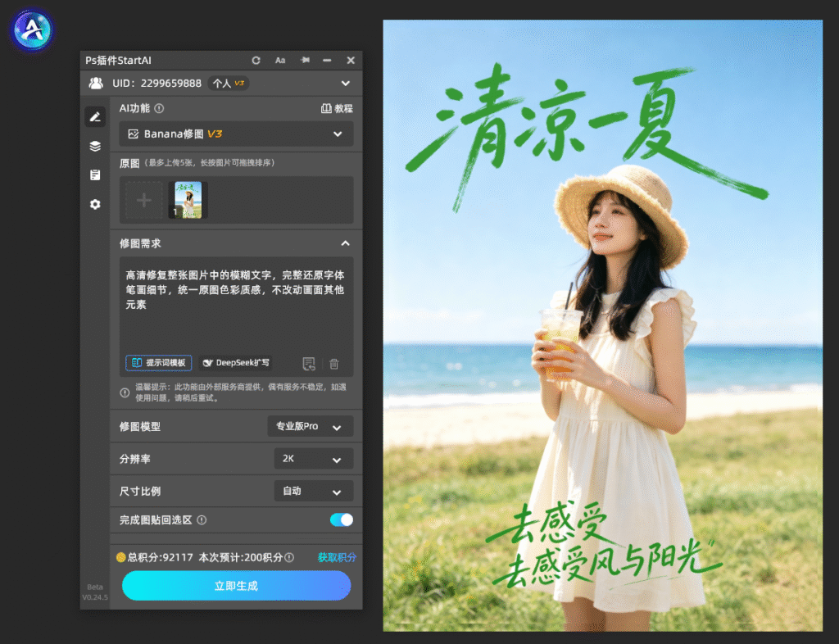Click the DeepSeek扩写 expand button
This screenshot has width=839, height=644.
pyautogui.click(x=235, y=363)
